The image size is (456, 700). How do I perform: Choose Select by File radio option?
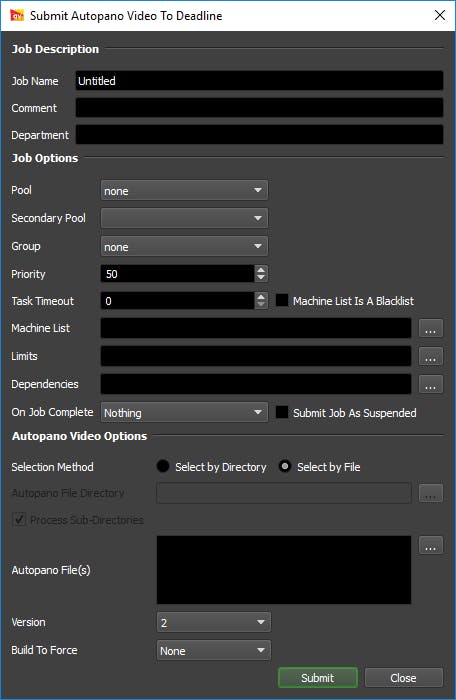pos(284,467)
